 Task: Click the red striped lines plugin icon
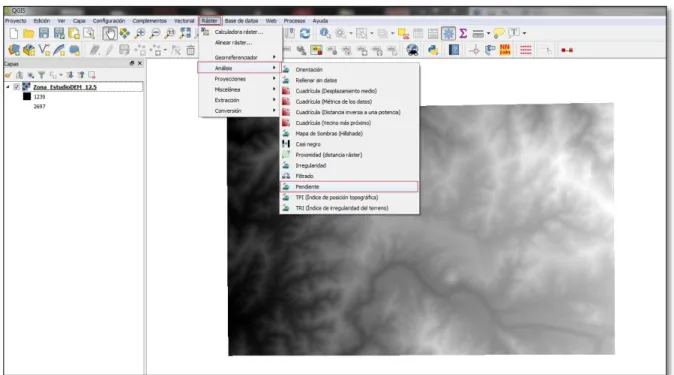526,50
